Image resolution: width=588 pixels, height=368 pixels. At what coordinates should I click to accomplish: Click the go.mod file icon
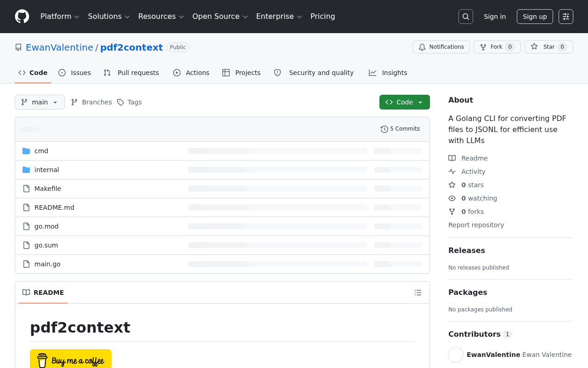pyautogui.click(x=26, y=226)
